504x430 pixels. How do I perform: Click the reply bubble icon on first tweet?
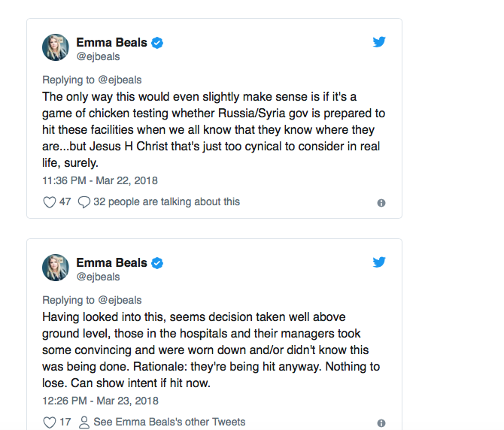84,202
